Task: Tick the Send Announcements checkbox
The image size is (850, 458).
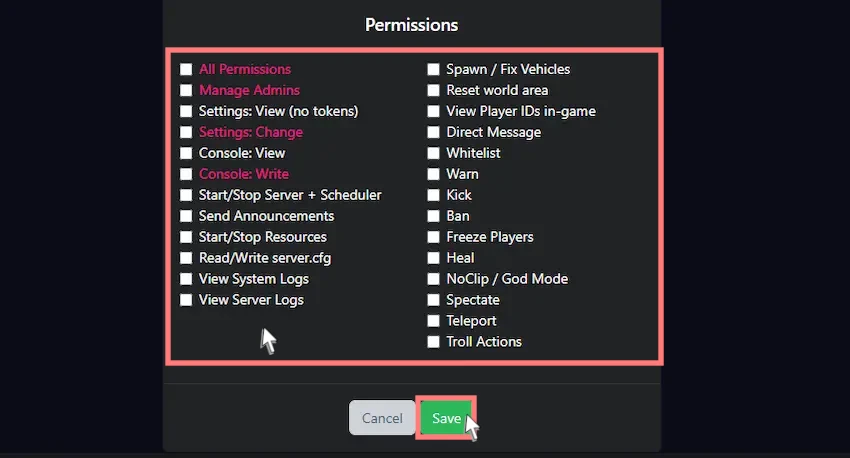Action: coord(186,216)
